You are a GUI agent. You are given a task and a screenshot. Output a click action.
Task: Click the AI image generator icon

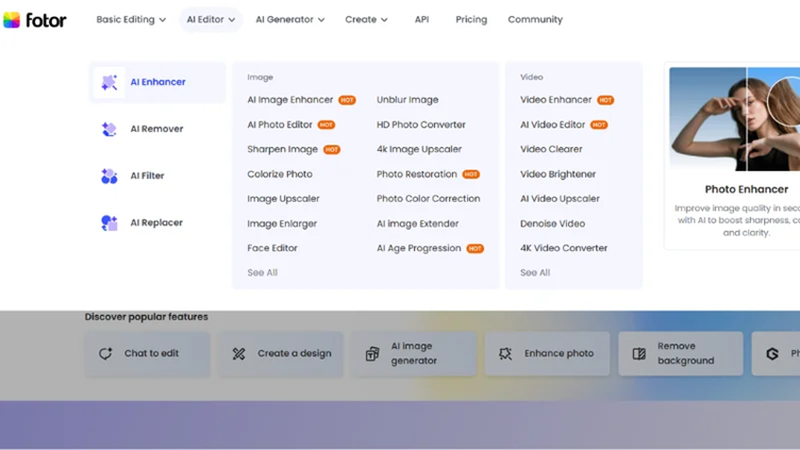point(372,354)
